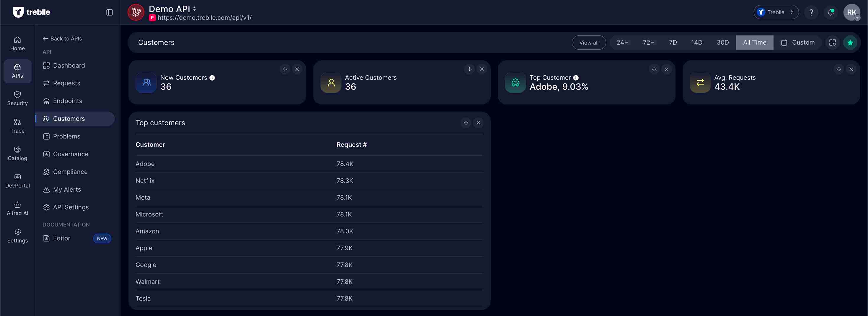868x316 pixels.
Task: Show info tooltip for New Customers
Action: [212, 77]
